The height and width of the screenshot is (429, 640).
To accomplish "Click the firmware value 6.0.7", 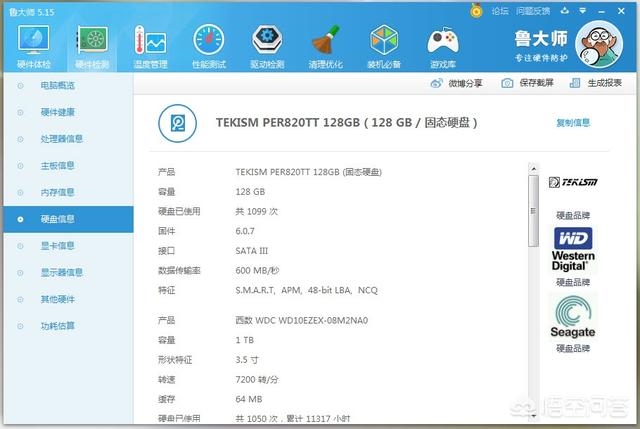I will 245,231.
